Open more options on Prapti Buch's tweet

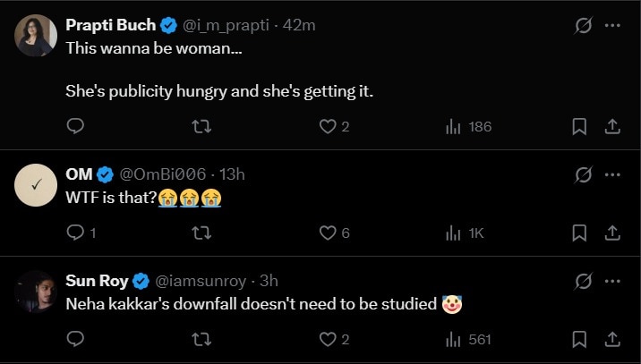(x=613, y=26)
